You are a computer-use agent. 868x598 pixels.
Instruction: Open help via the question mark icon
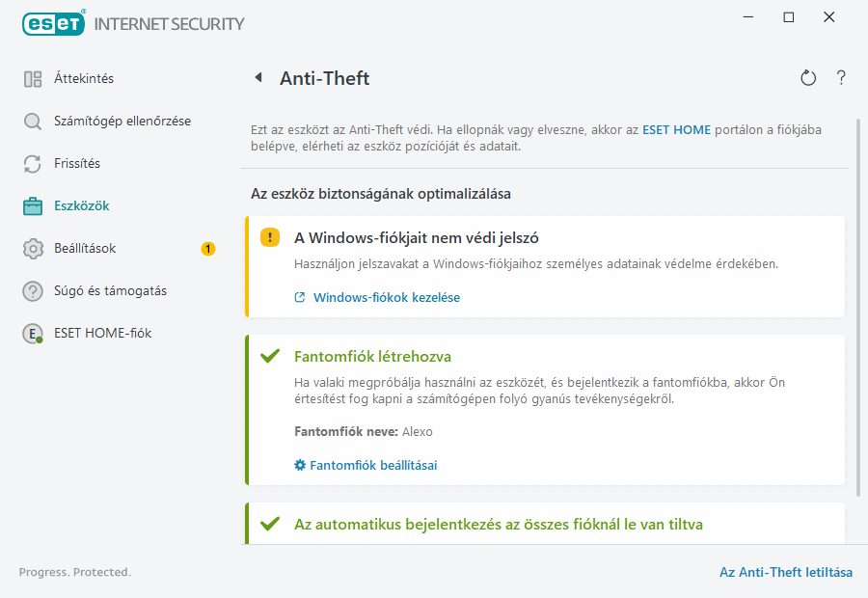(840, 78)
